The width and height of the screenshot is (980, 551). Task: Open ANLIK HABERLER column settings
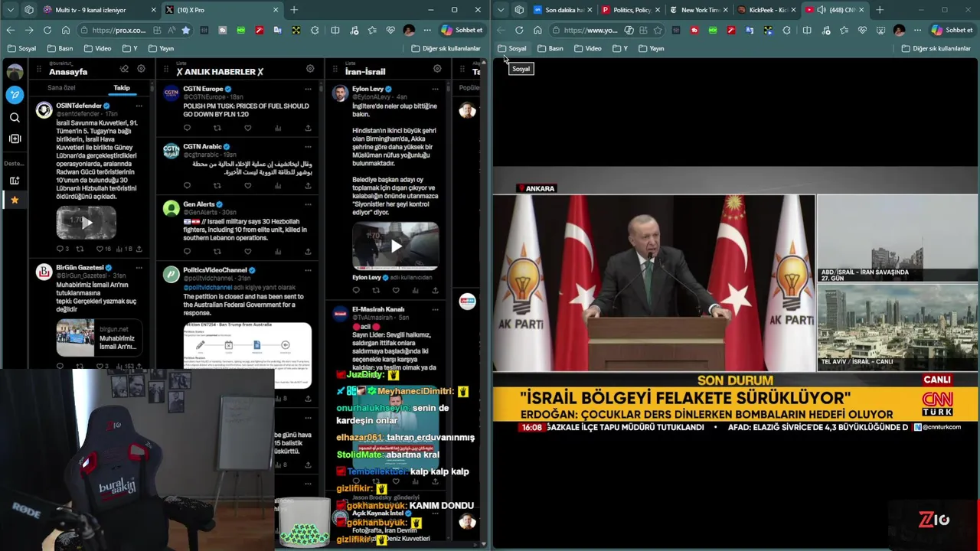[310, 68]
